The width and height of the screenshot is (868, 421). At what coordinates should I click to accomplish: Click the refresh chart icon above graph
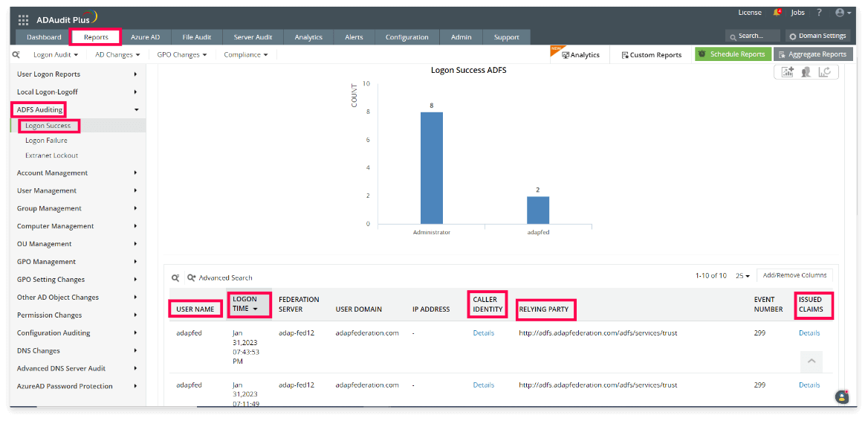tap(824, 72)
